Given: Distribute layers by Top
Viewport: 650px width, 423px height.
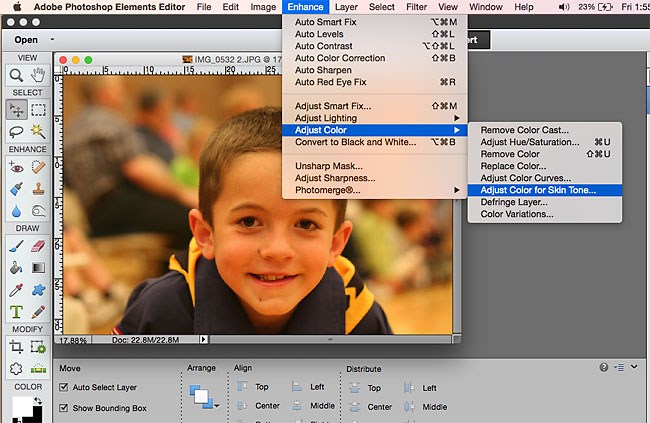Looking at the screenshot, I should tap(365, 388).
